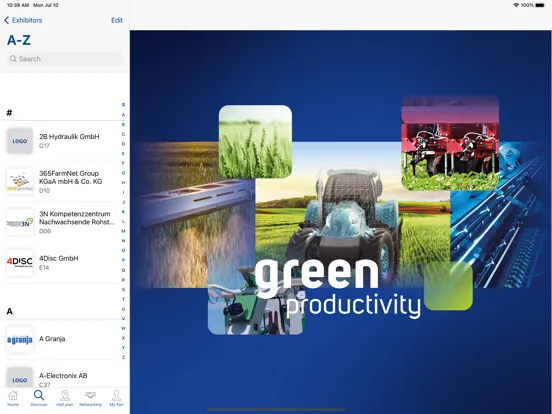Click the 2B Hydraulik placeholder logo
552x414 pixels.
tap(20, 141)
